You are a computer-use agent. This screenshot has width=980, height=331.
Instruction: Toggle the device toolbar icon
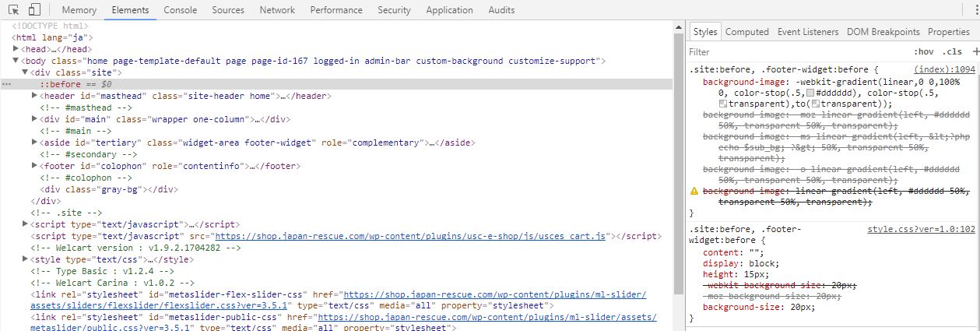34,10
